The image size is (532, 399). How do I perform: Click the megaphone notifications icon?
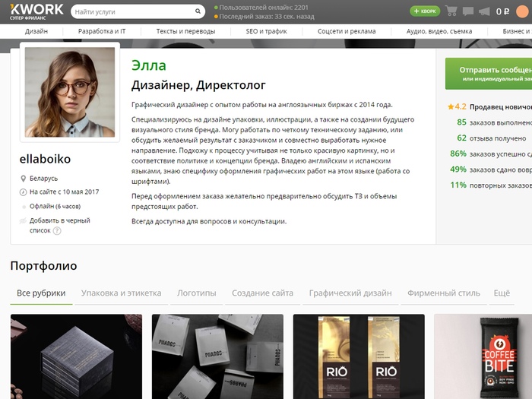click(x=484, y=11)
